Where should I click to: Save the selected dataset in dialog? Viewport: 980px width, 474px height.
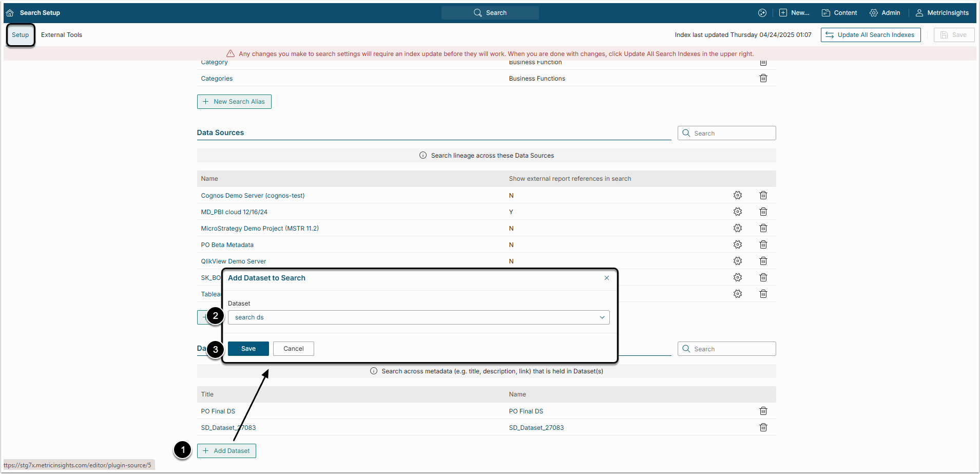248,349
